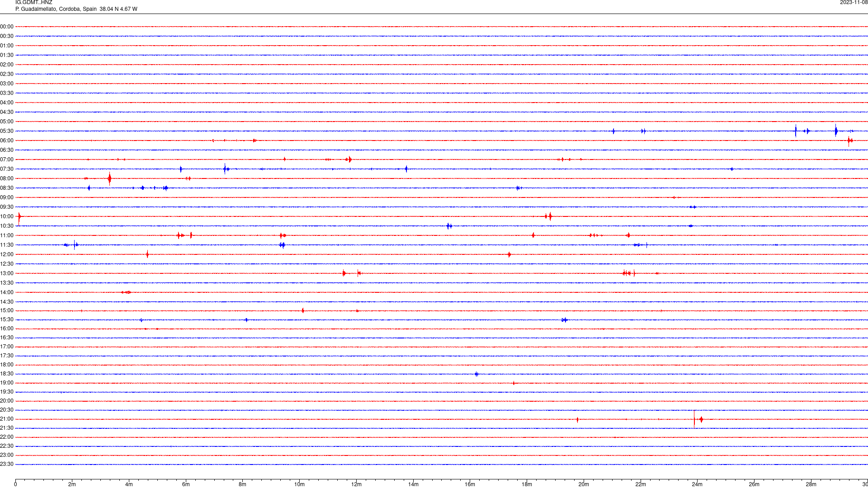Select the 08:00 time row label
868x488 pixels.
pyautogui.click(x=7, y=178)
